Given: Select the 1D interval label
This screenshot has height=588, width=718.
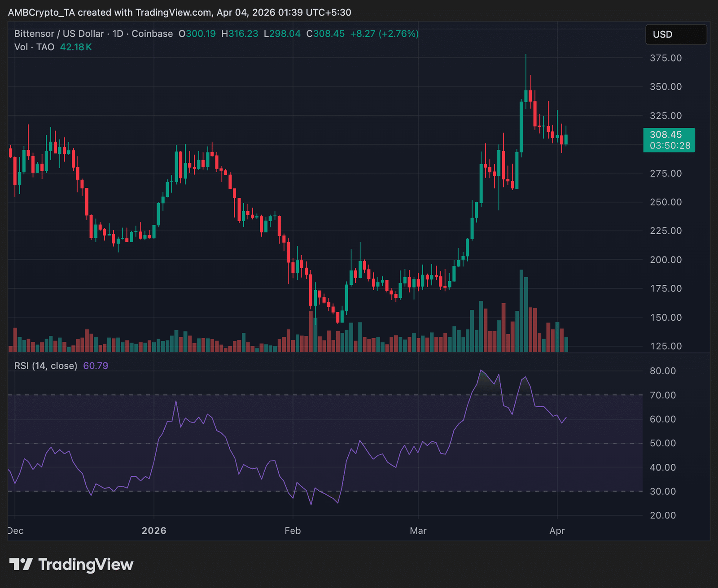Looking at the screenshot, I should click(x=118, y=34).
